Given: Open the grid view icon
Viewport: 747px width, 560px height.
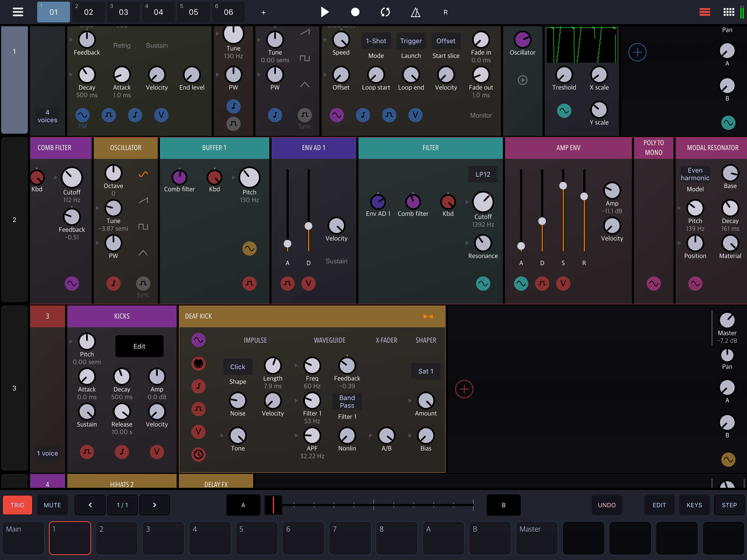Looking at the screenshot, I should coord(728,12).
